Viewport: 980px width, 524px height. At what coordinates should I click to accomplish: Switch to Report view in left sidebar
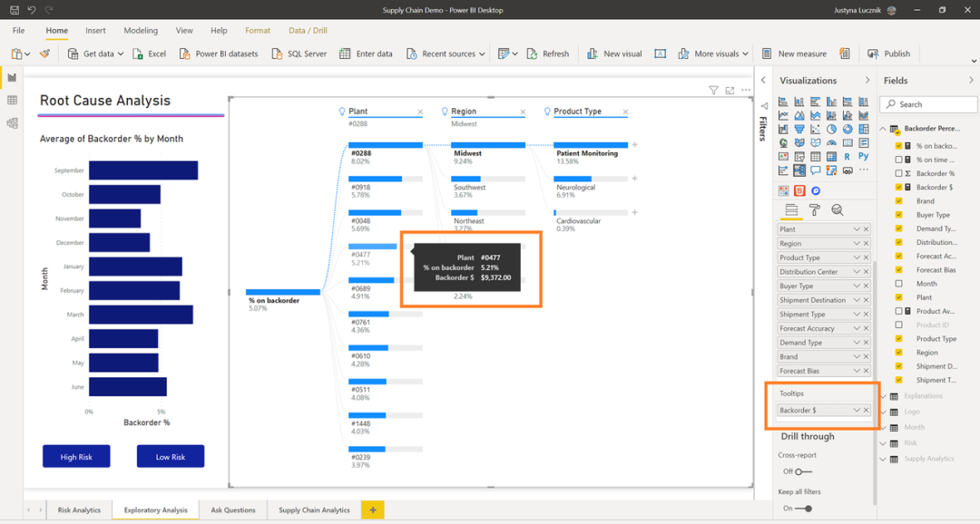tap(12, 77)
